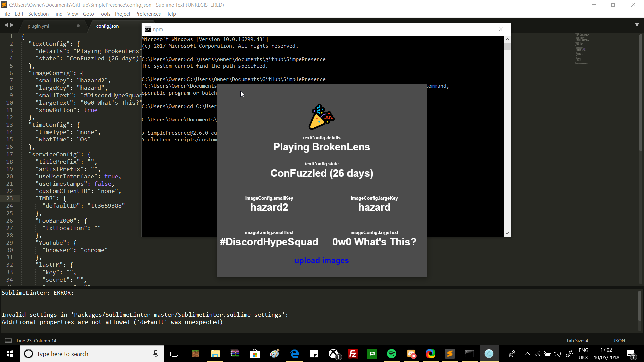Click the unsaved dot on plugin.yml tab
This screenshot has height=362, width=644.
(78, 26)
